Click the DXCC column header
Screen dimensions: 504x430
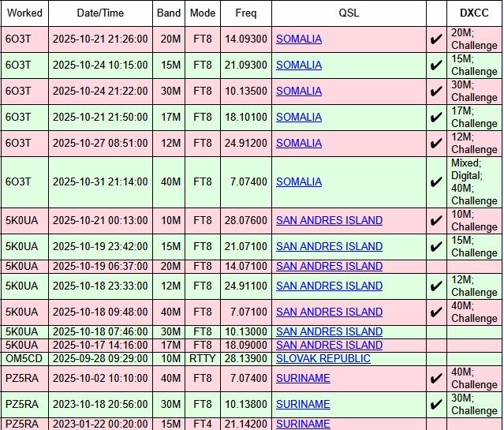(474, 13)
